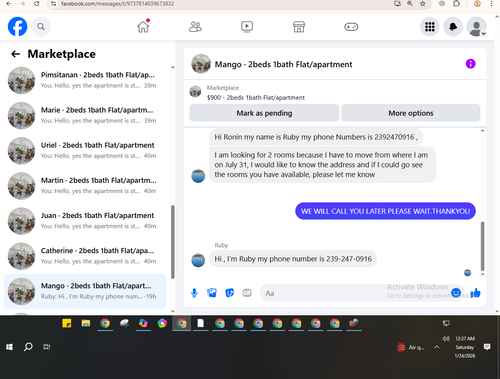Open Windows taskbar search icon
This screenshot has height=379, width=500.
[x=28, y=347]
